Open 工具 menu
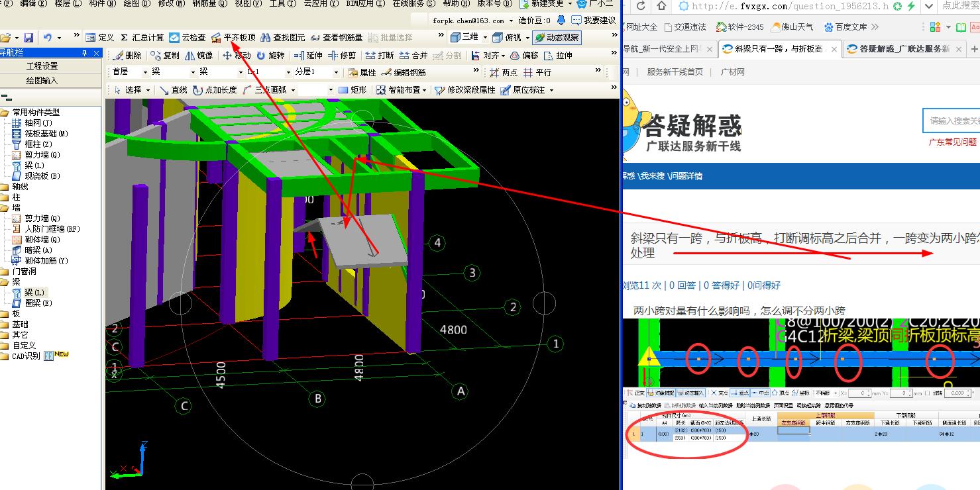 pos(282,3)
